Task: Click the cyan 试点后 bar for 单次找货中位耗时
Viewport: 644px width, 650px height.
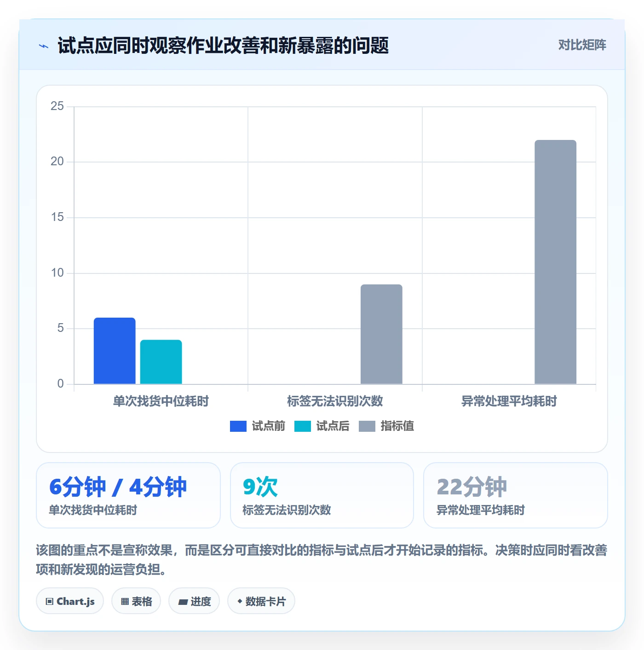Action: 161,362
